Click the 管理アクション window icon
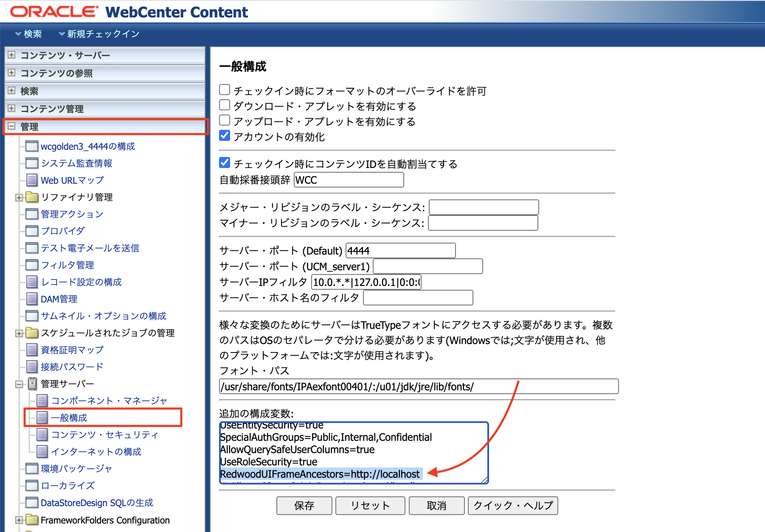Image resolution: width=765 pixels, height=532 pixels. coord(32,214)
